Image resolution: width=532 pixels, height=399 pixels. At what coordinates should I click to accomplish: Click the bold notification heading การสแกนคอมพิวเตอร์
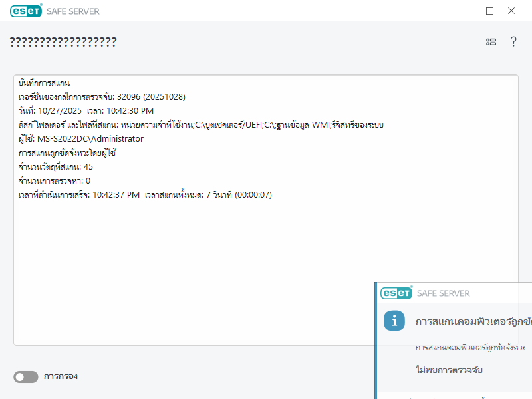(472, 321)
